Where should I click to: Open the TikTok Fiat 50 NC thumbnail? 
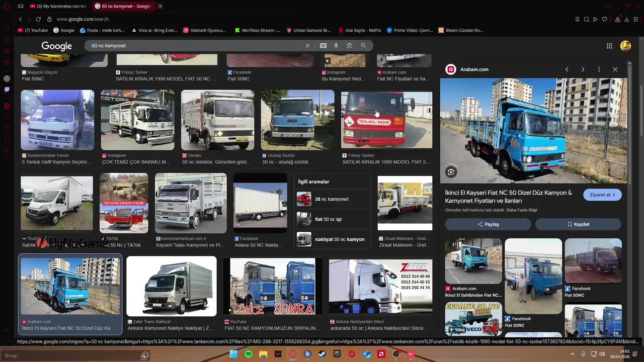click(124, 203)
